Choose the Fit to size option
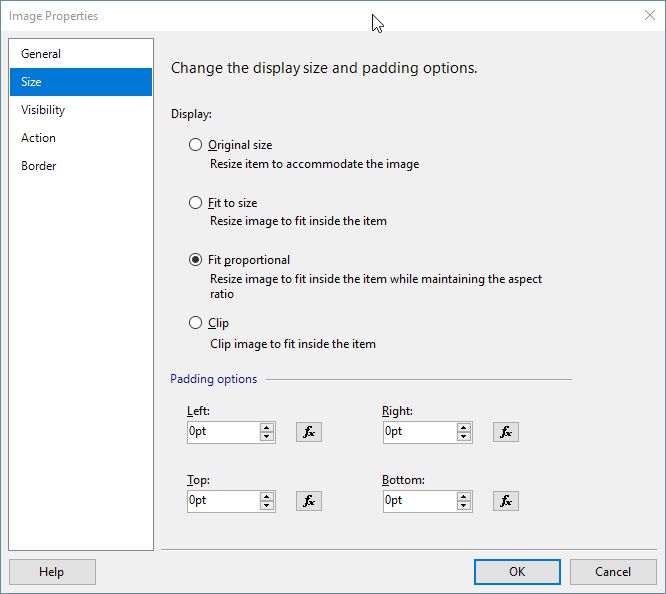This screenshot has width=666, height=594. tap(196, 203)
